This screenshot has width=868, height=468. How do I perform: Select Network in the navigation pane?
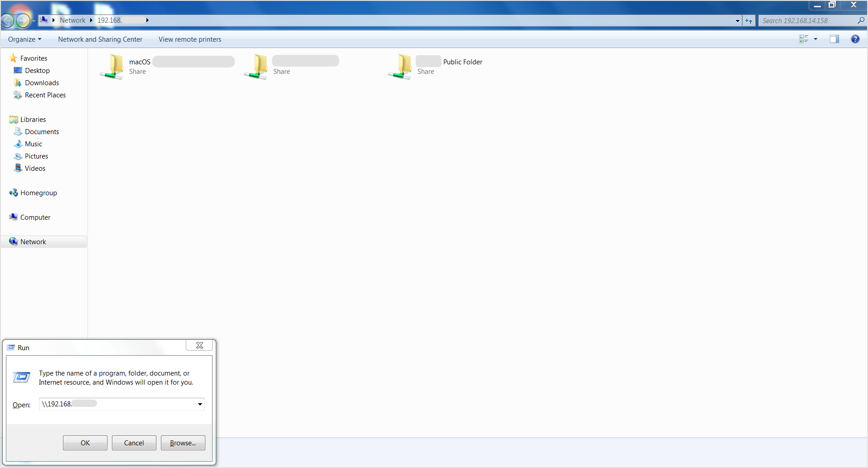pyautogui.click(x=32, y=241)
